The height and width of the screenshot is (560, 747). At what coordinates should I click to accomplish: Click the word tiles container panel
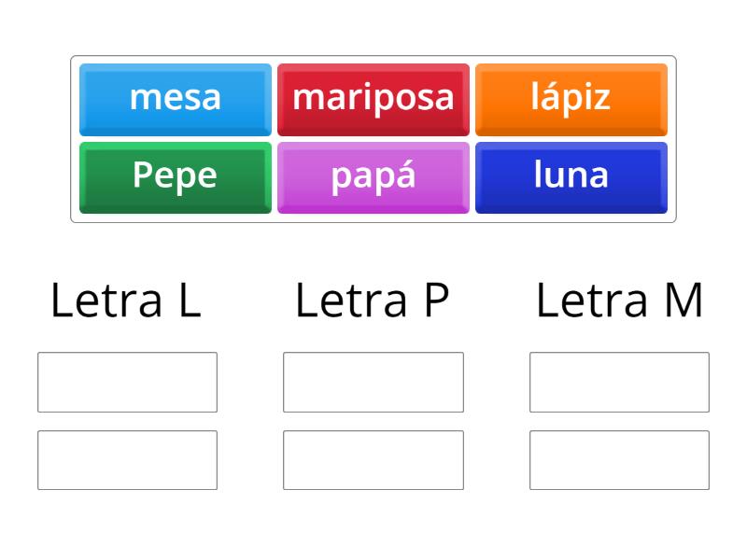[x=373, y=137]
